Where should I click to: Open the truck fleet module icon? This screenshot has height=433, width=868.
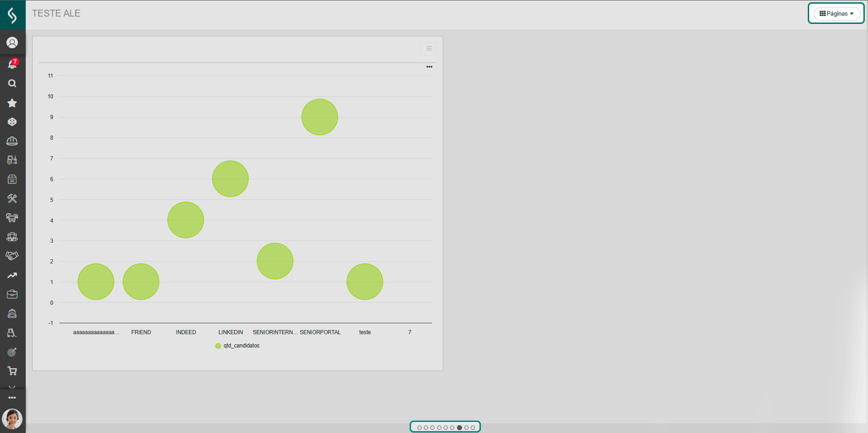click(12, 217)
